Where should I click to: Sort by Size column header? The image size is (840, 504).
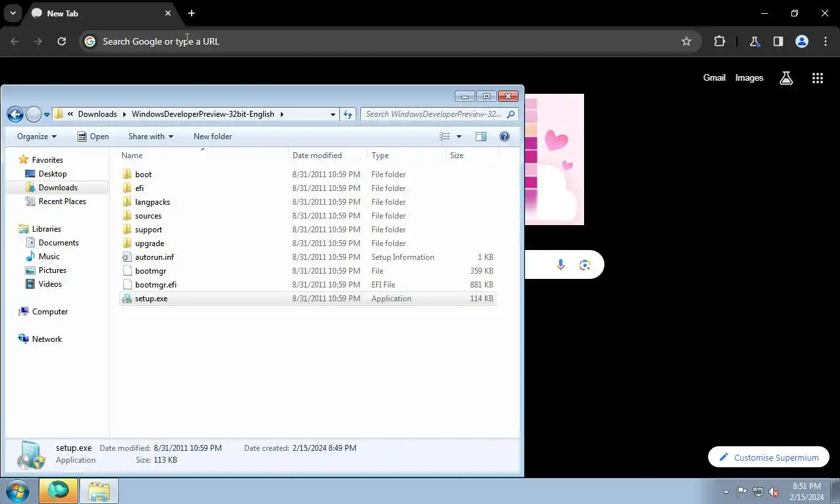pyautogui.click(x=472, y=156)
